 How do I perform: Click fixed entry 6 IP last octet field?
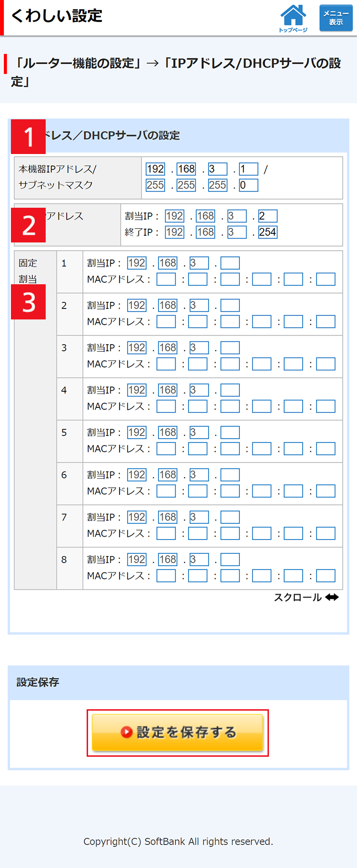(230, 474)
